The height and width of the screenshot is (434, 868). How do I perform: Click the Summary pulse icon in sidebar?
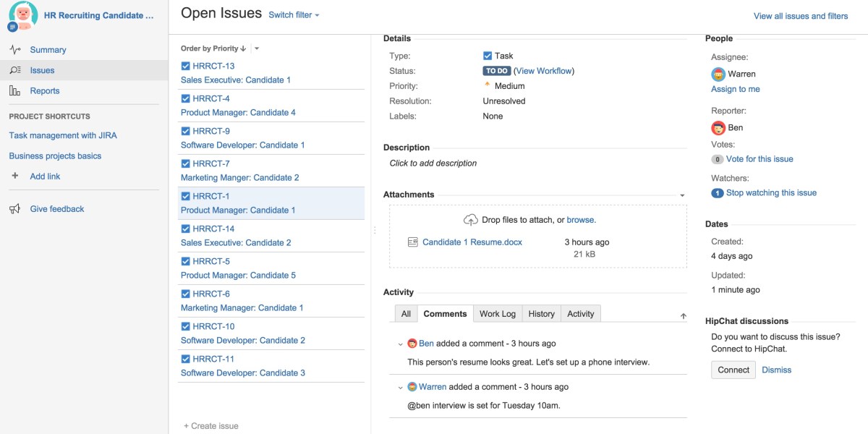click(14, 50)
